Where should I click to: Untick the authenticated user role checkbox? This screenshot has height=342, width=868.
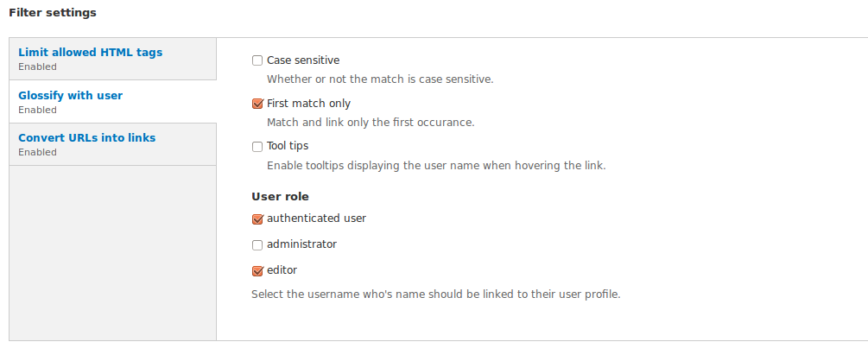tap(257, 219)
